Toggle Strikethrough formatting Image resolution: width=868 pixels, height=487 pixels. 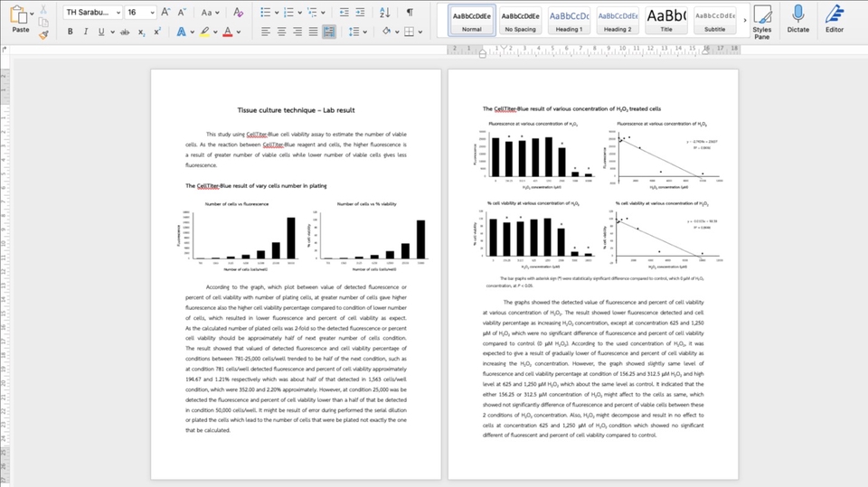pos(125,33)
